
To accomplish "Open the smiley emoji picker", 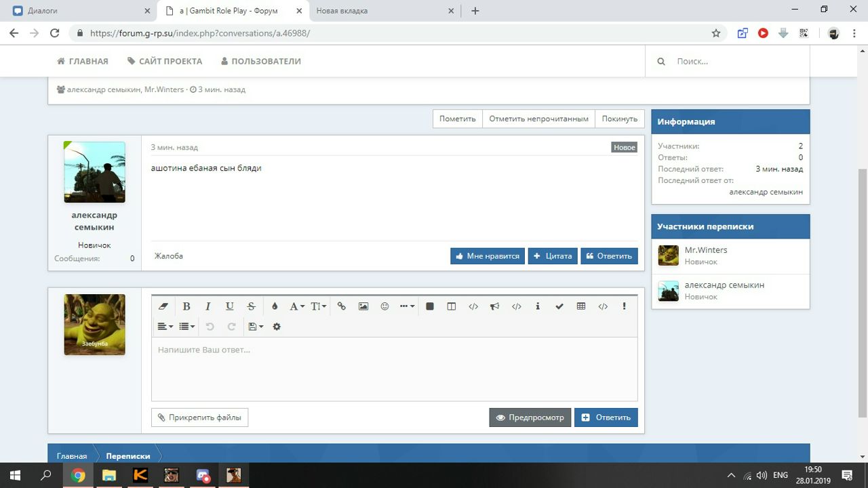I will (384, 306).
